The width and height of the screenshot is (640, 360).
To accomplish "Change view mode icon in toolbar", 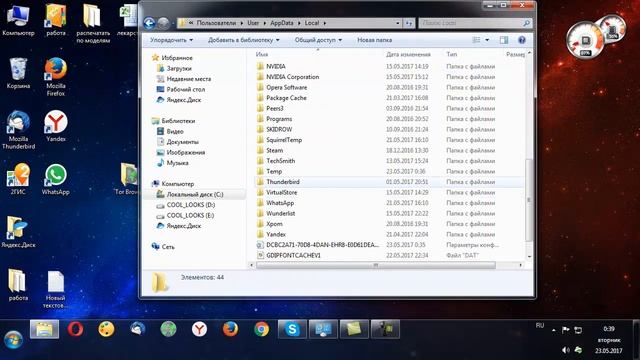I will pyautogui.click(x=476, y=40).
